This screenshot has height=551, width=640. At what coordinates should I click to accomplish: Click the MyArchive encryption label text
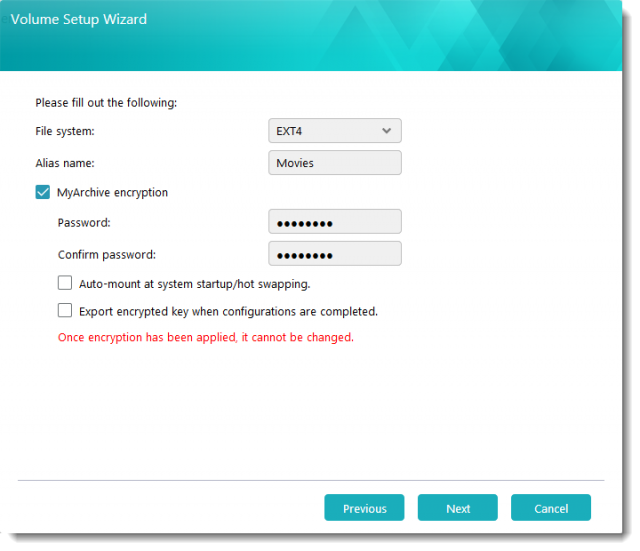pos(112,192)
